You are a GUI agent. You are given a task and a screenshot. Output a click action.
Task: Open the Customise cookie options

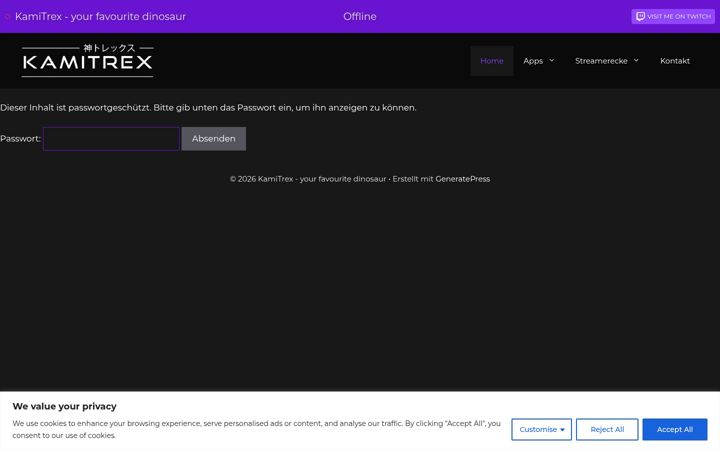(x=541, y=429)
